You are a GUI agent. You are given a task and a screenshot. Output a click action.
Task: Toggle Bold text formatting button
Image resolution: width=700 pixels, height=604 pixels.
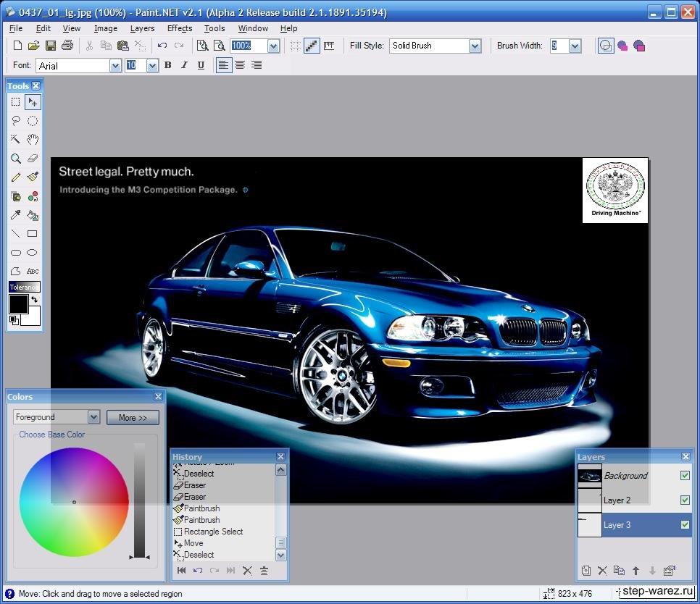pyautogui.click(x=167, y=65)
